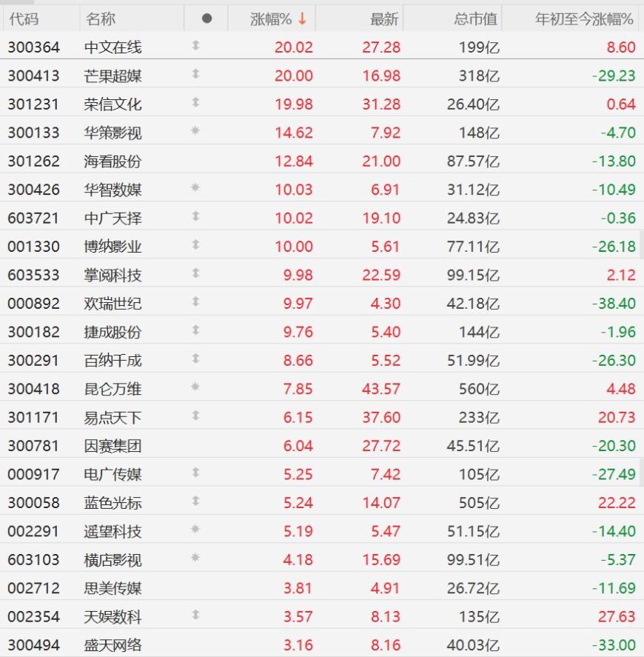Select stock name 捷成股份
The width and height of the screenshot is (644, 657).
(113, 333)
